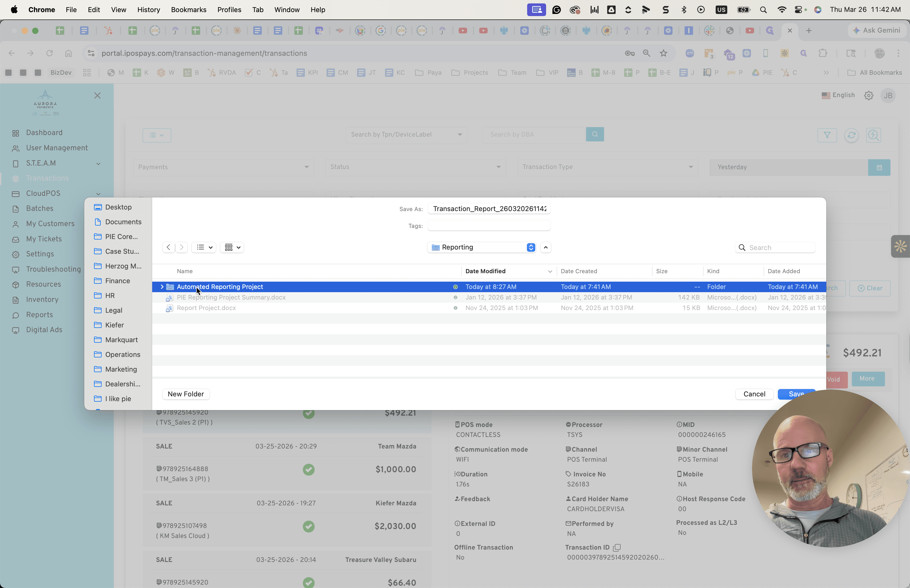Create a New Folder in dialog
Viewport: 910px width, 588px height.
click(x=186, y=394)
